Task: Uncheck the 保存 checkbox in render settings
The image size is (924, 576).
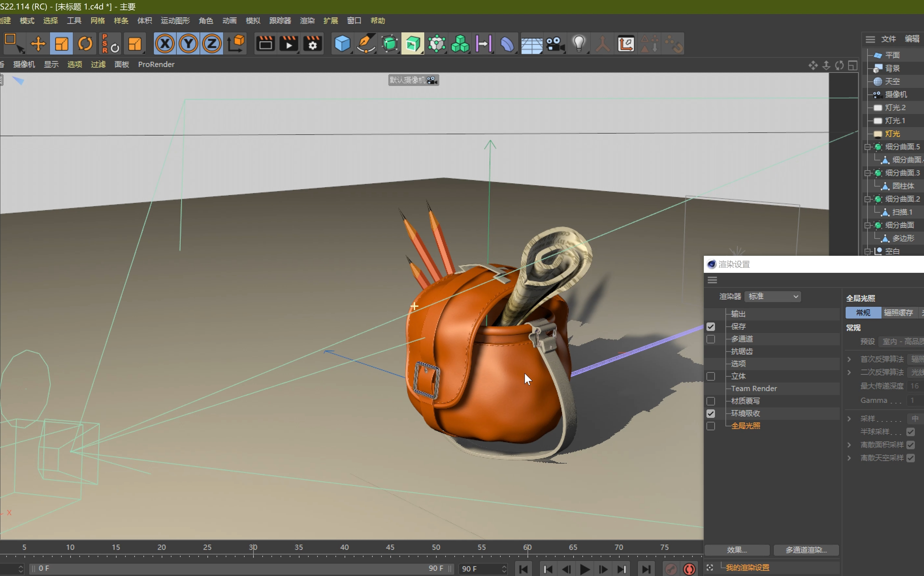Action: pos(710,326)
